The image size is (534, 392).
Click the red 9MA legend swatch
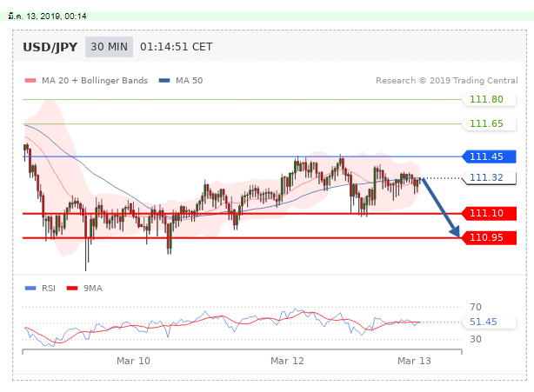pyautogui.click(x=72, y=289)
